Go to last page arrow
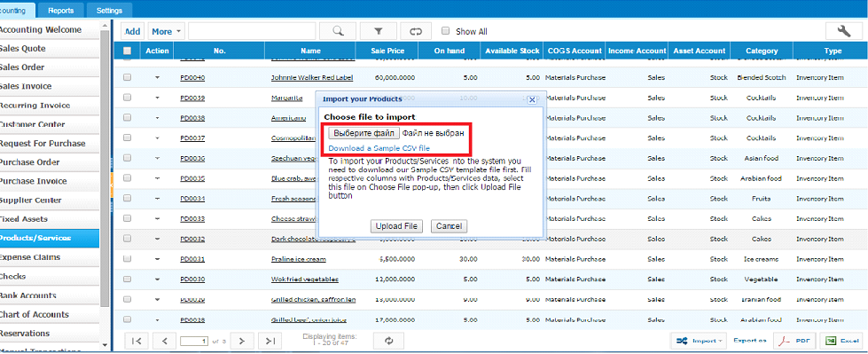Viewport: 868px width, 354px height. coord(270,342)
